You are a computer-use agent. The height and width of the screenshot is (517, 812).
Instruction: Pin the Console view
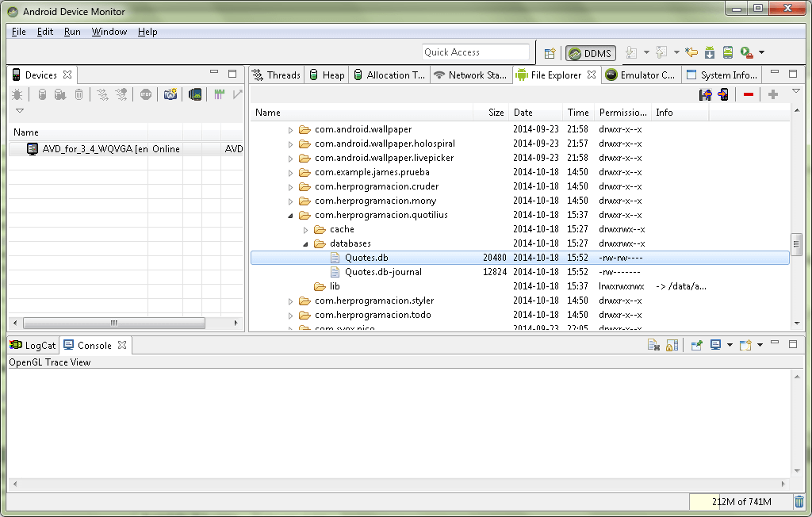tap(696, 345)
